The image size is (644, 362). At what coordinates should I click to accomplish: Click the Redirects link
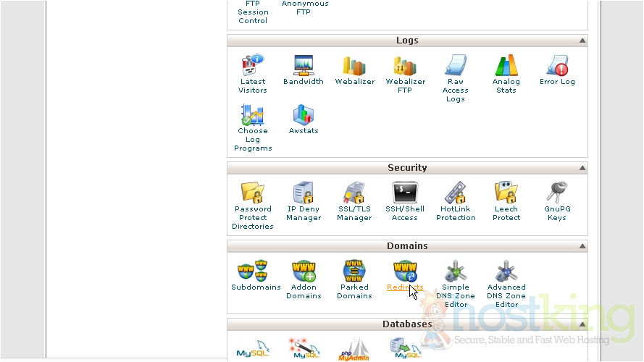(404, 287)
